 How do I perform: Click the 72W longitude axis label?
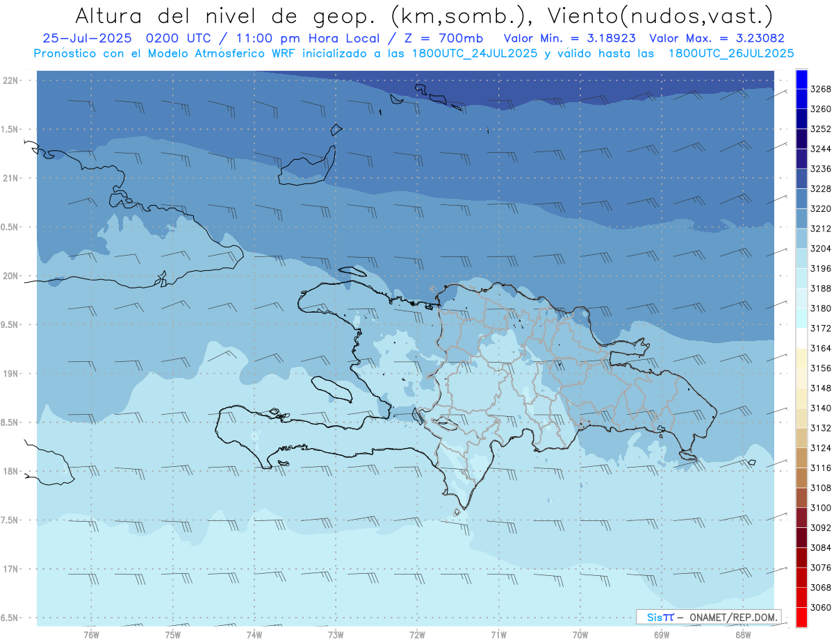418,634
